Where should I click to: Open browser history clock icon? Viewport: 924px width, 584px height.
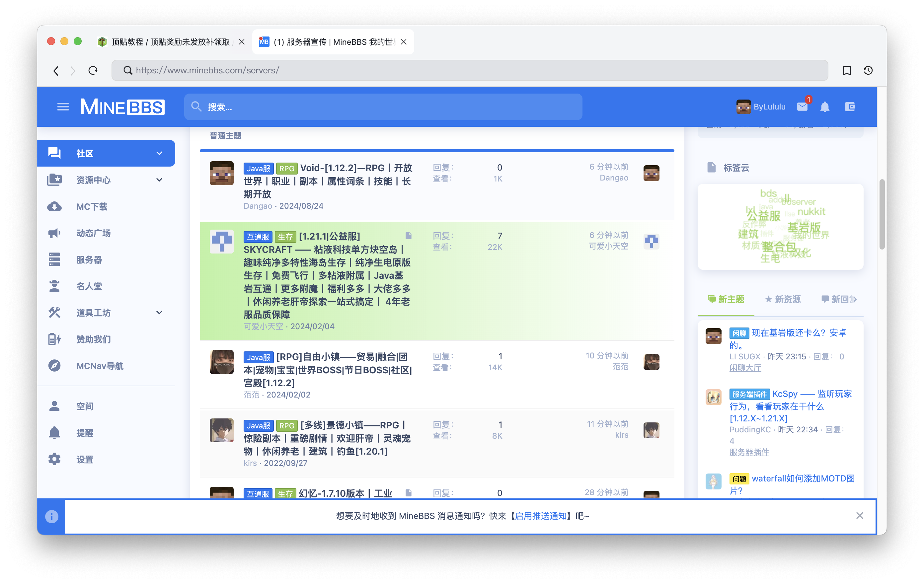tap(868, 71)
